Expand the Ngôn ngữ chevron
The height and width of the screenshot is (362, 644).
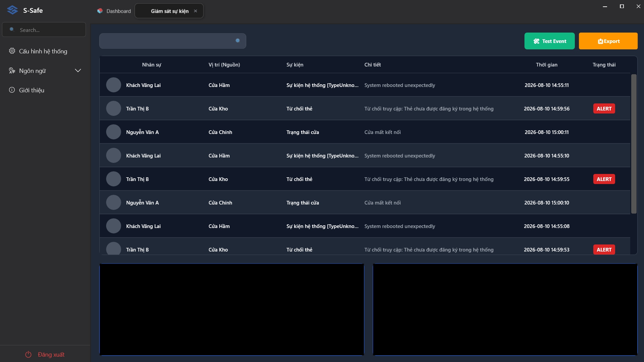pyautogui.click(x=78, y=71)
